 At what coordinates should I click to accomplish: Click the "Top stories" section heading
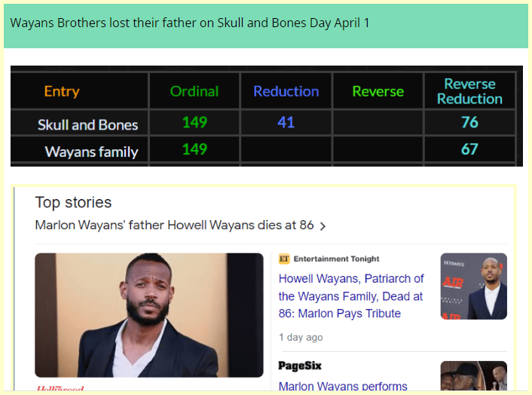[73, 202]
